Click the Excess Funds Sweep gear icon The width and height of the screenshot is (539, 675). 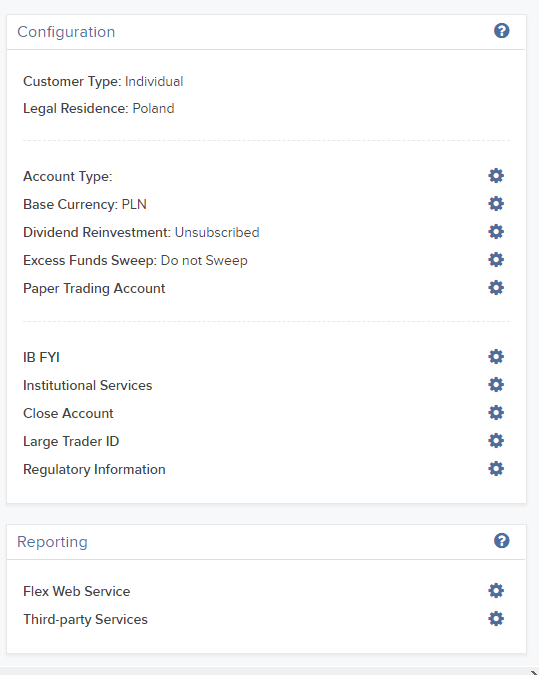[496, 260]
